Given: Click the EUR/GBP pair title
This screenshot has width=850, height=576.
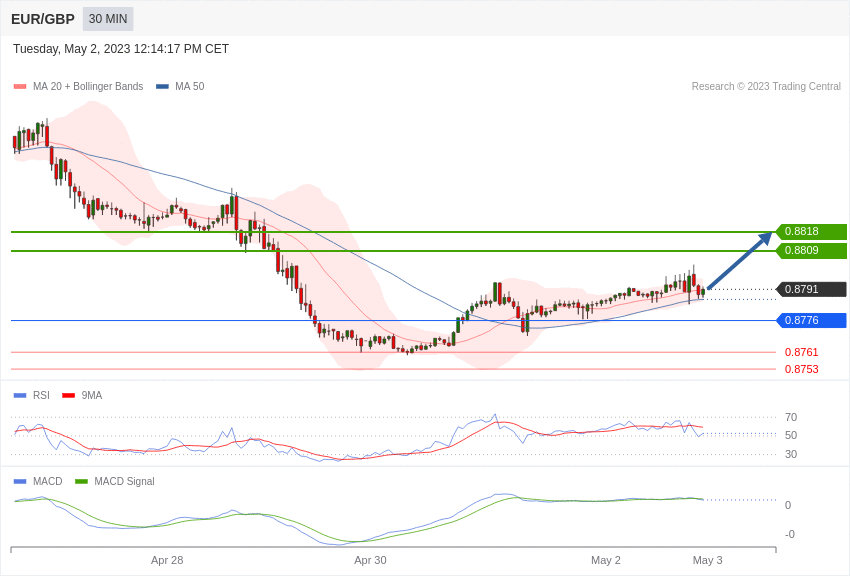Looking at the screenshot, I should [x=43, y=19].
